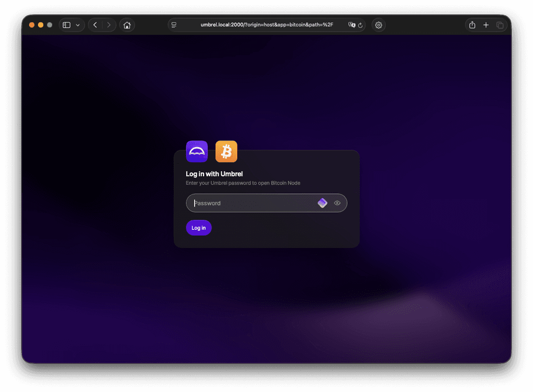
Task: Go to the browser home page
Action: pyautogui.click(x=127, y=24)
